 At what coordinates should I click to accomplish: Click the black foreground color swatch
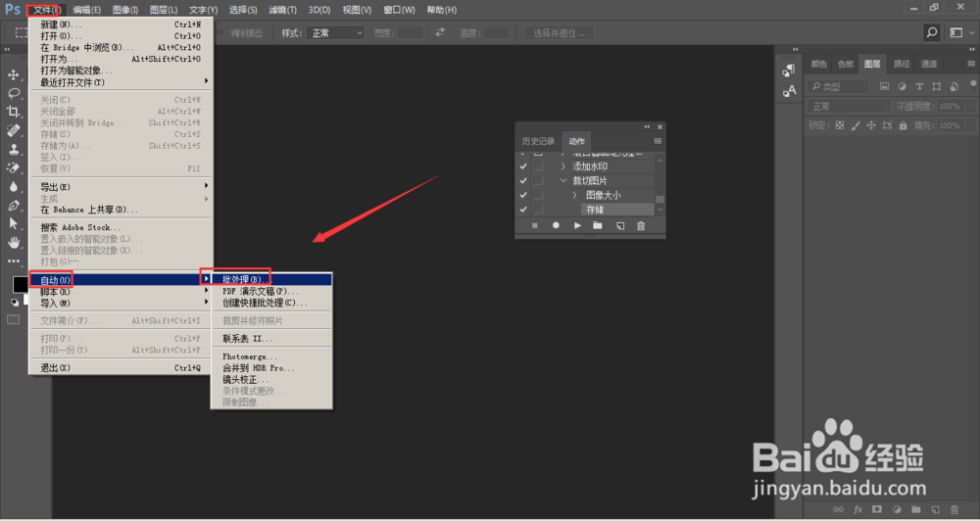point(20,284)
